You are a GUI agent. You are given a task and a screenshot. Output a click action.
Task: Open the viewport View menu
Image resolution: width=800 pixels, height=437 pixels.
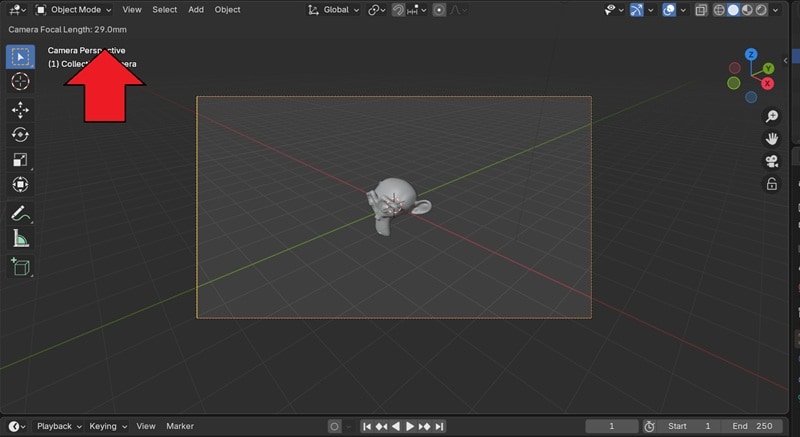[x=132, y=10]
